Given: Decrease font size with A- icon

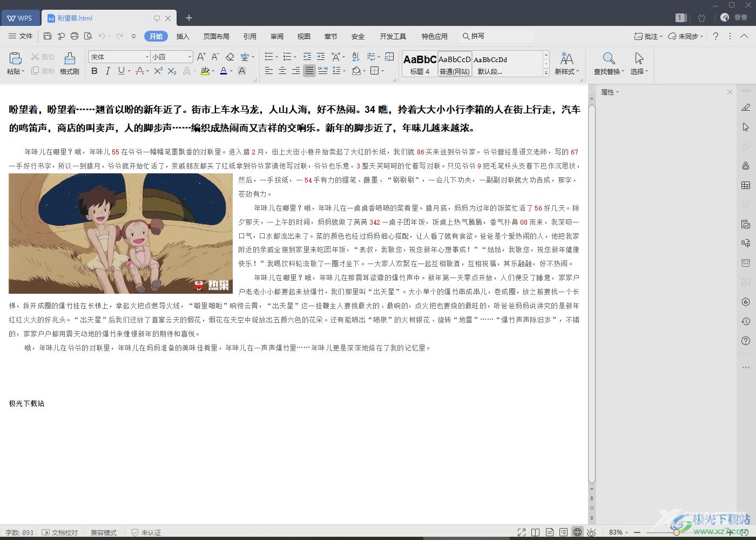Looking at the screenshot, I should [215, 57].
